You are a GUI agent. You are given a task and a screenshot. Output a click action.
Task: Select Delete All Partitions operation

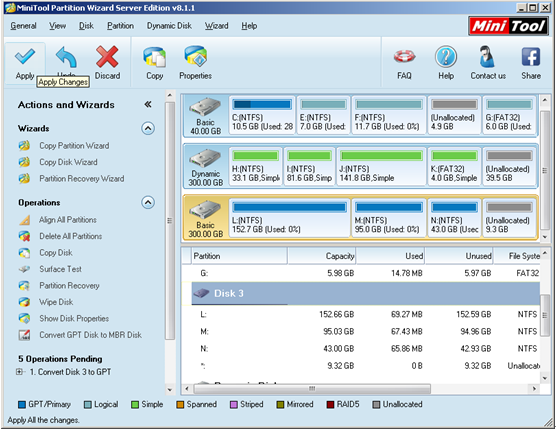(x=71, y=236)
